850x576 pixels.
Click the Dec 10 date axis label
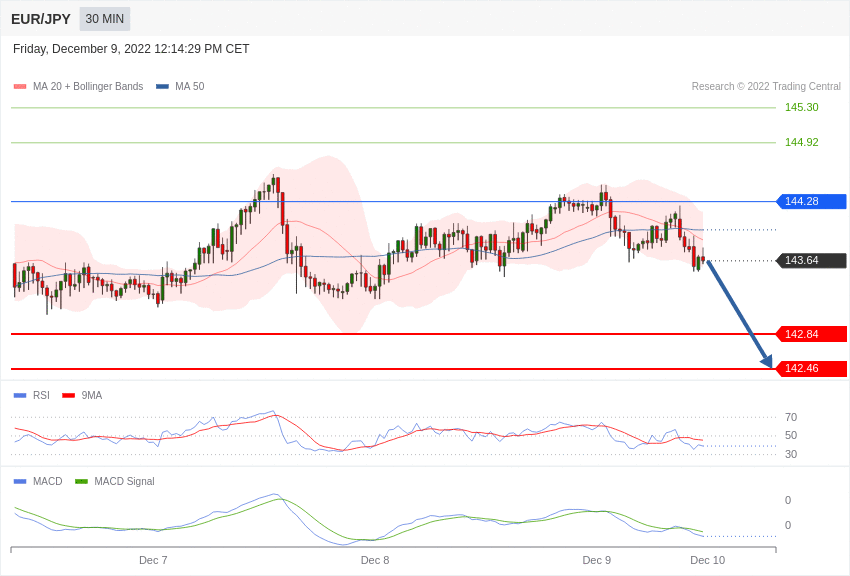707,560
